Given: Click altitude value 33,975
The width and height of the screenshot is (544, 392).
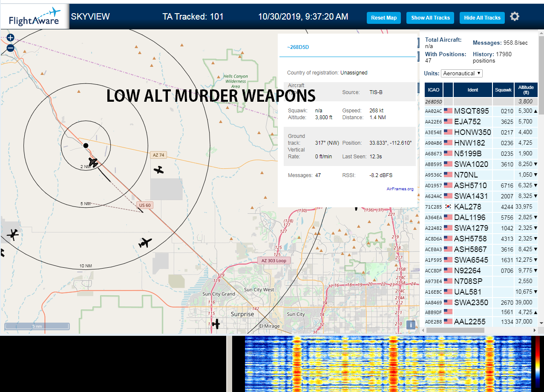Looking at the screenshot, I should [x=524, y=207].
